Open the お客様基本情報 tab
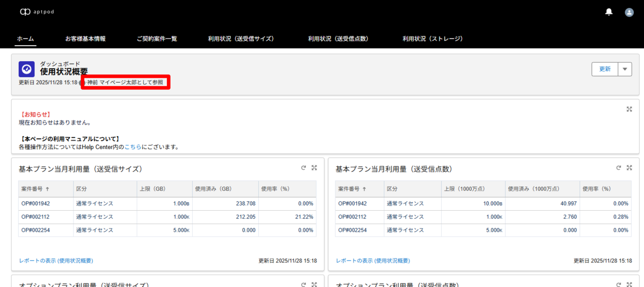 (x=85, y=39)
